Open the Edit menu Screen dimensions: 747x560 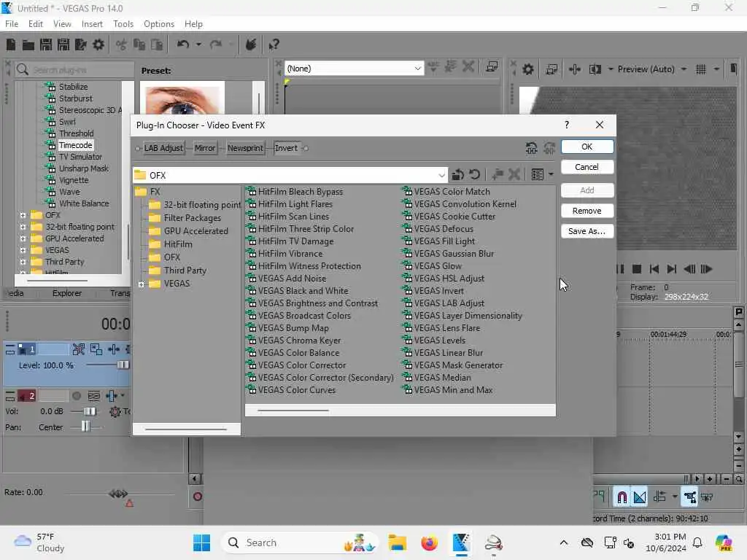click(x=36, y=24)
